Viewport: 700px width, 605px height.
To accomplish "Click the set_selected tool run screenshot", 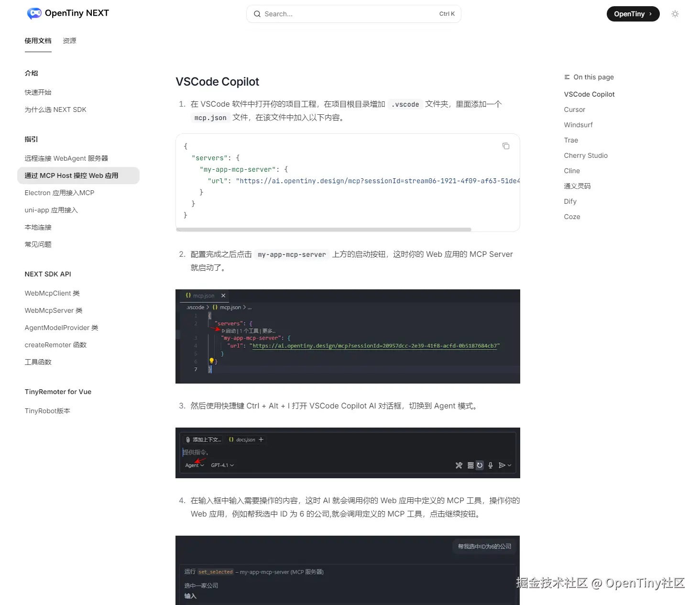I will [x=348, y=570].
